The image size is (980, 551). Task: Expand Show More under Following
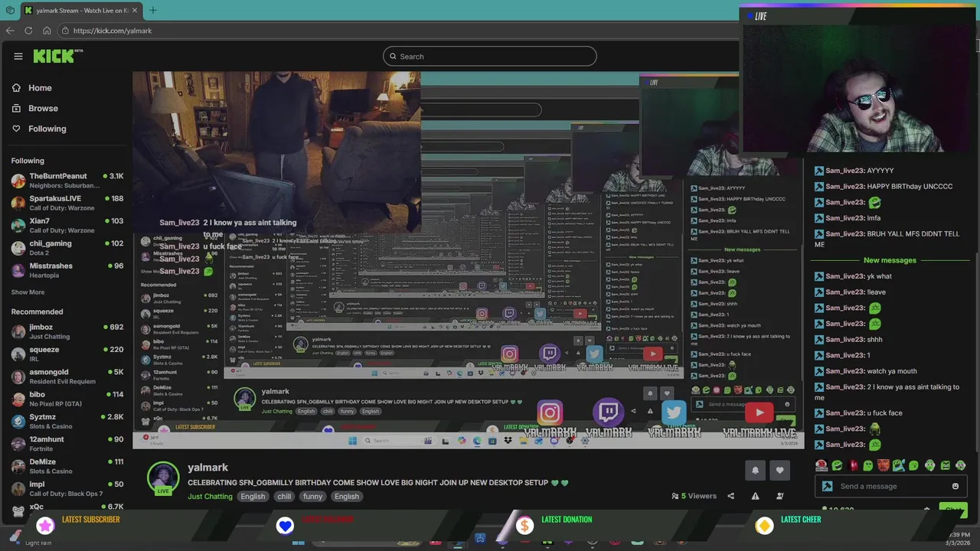coord(28,292)
